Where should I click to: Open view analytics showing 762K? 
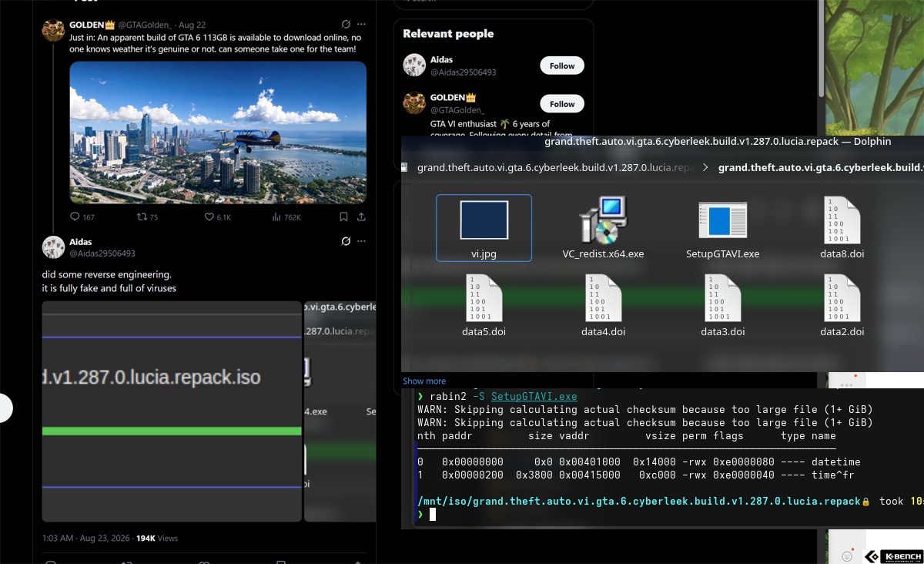[286, 217]
